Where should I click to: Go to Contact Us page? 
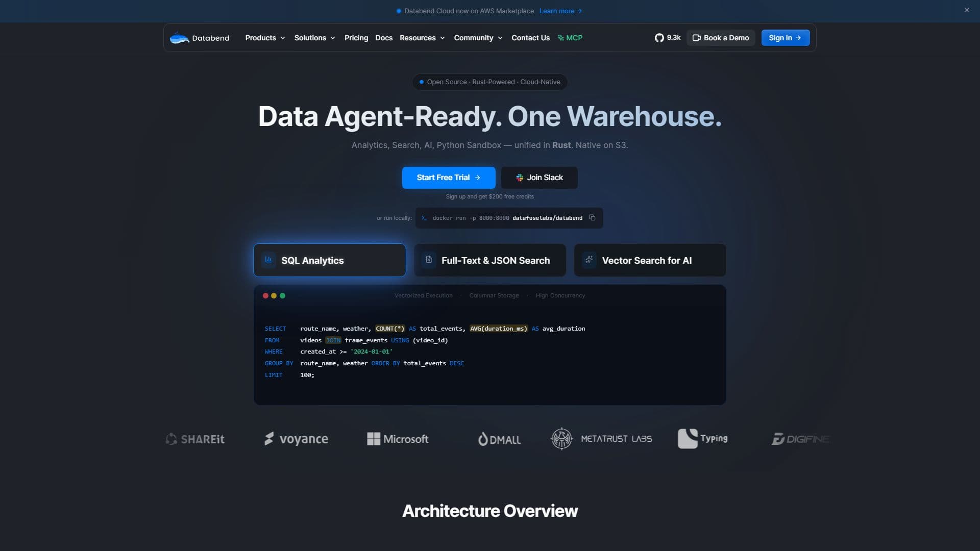coord(530,38)
